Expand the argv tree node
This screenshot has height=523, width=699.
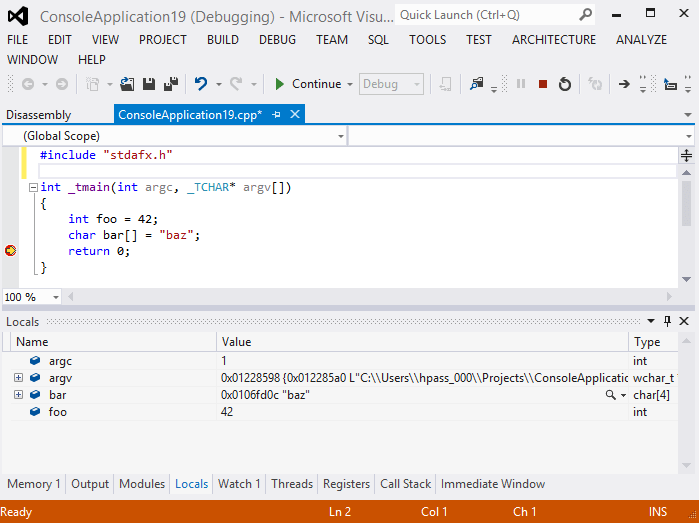[18, 378]
